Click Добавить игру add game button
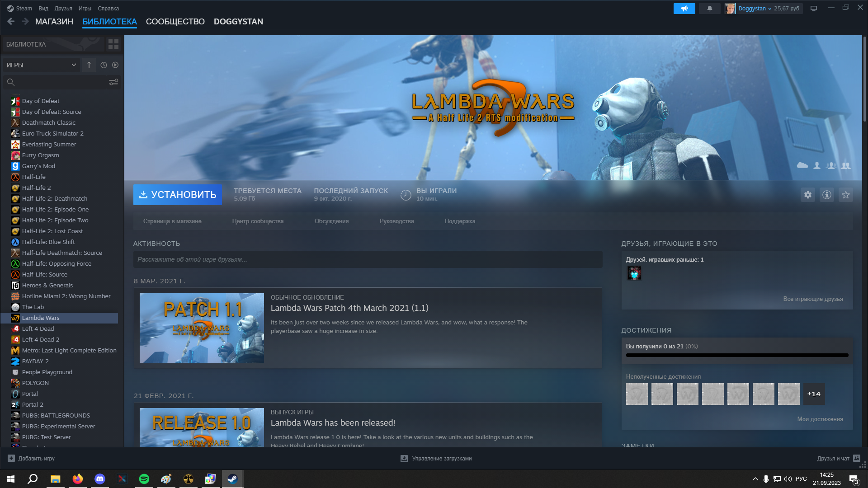This screenshot has height=488, width=868. tap(31, 458)
